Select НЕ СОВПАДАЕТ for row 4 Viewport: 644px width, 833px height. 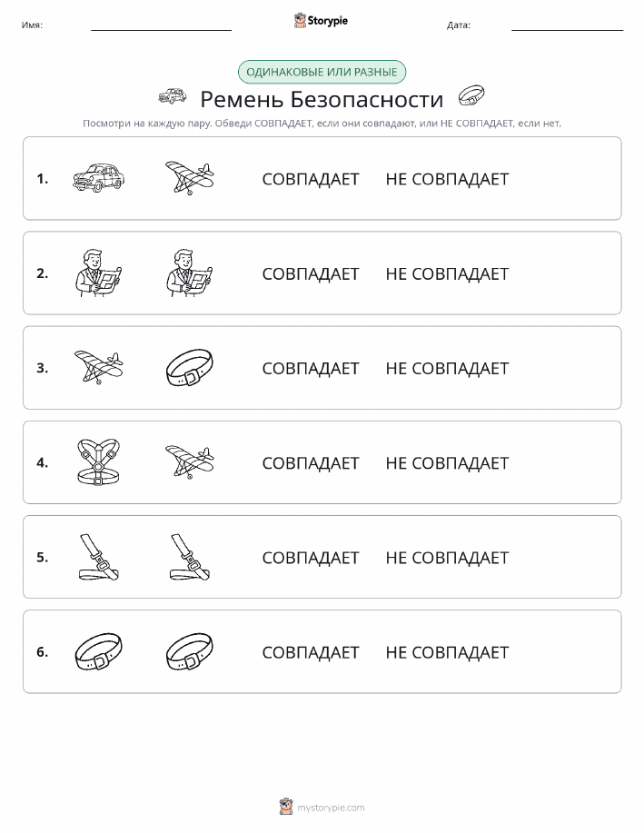tap(448, 463)
